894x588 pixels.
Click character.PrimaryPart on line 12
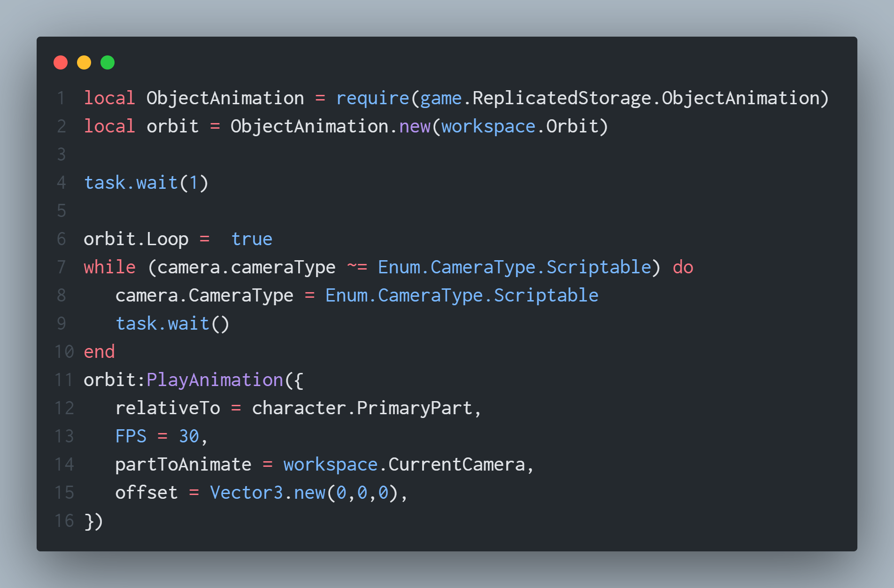point(362,408)
